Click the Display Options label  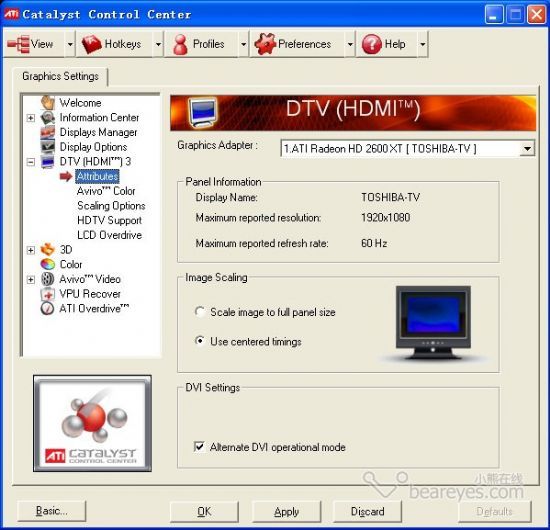coord(93,147)
